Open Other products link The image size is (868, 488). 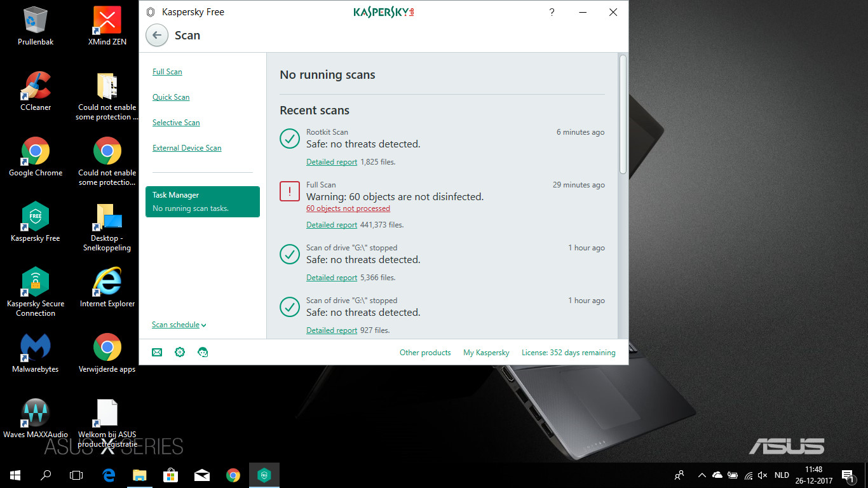[x=425, y=353]
